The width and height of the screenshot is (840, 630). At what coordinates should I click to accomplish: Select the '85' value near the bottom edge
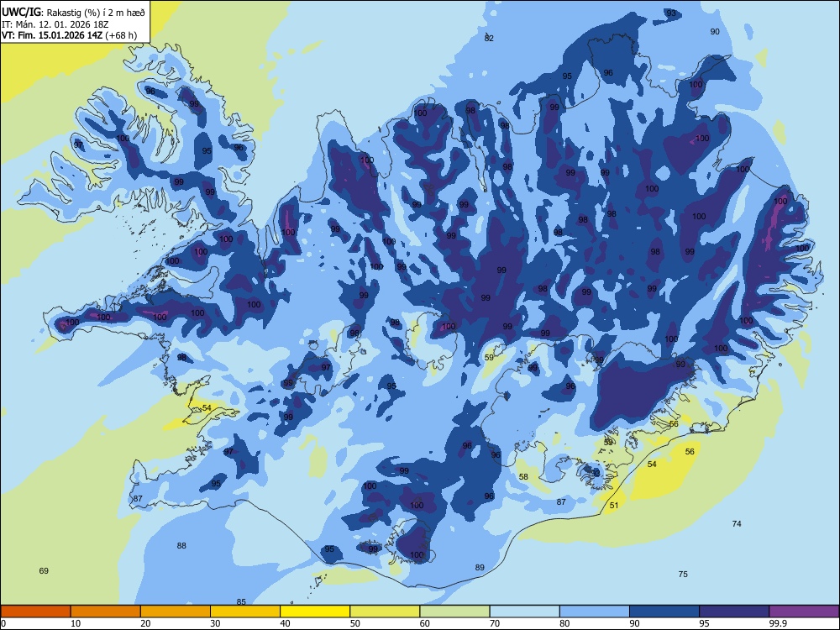pos(241,601)
